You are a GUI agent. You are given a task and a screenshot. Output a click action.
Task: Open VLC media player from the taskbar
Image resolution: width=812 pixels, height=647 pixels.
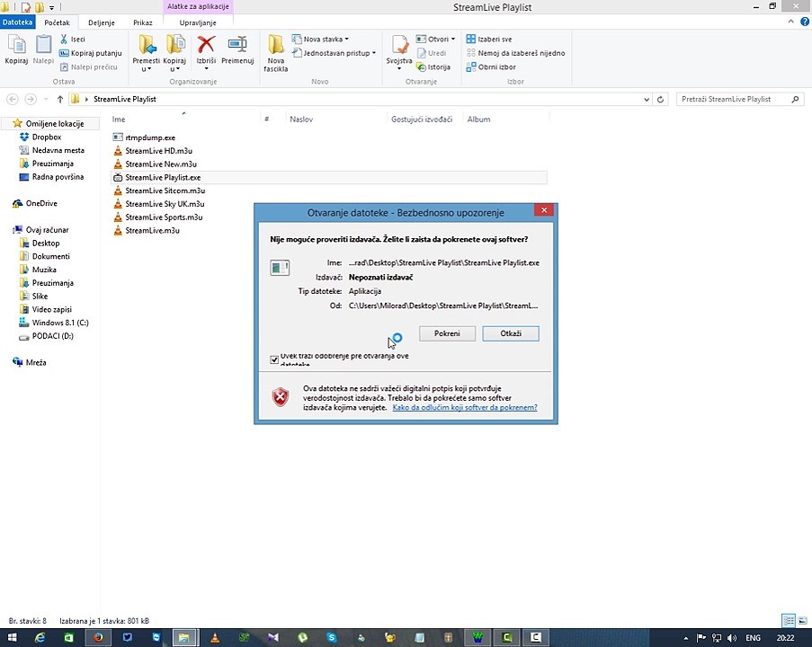214,637
